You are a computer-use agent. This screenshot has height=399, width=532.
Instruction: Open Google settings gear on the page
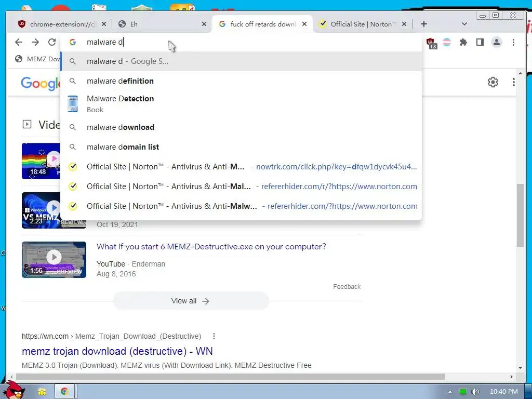point(493,82)
